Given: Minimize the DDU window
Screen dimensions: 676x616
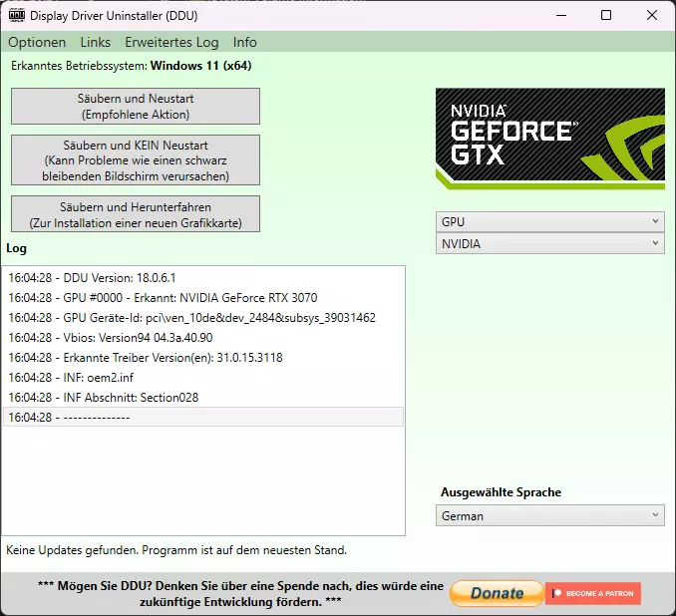Looking at the screenshot, I should pyautogui.click(x=561, y=16).
